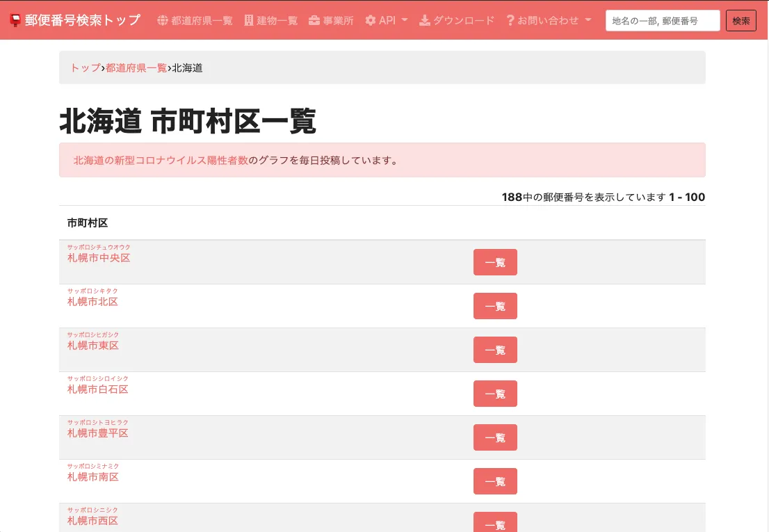
Task: Go to トップ in the breadcrumb
Action: 86,67
